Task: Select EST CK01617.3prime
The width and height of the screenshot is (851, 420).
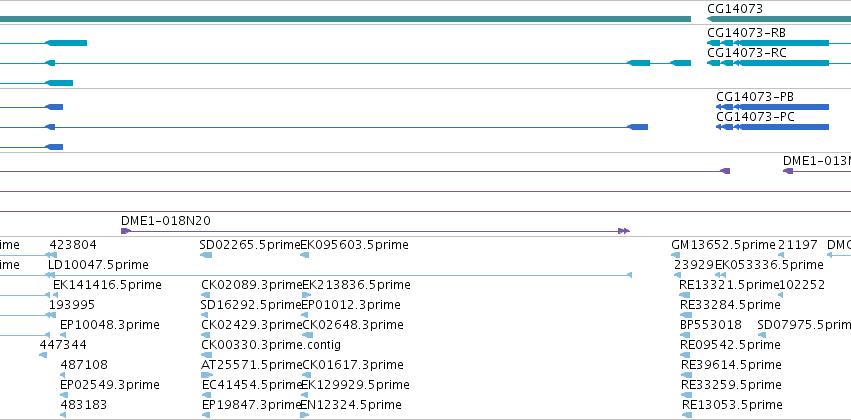Action: tap(353, 365)
